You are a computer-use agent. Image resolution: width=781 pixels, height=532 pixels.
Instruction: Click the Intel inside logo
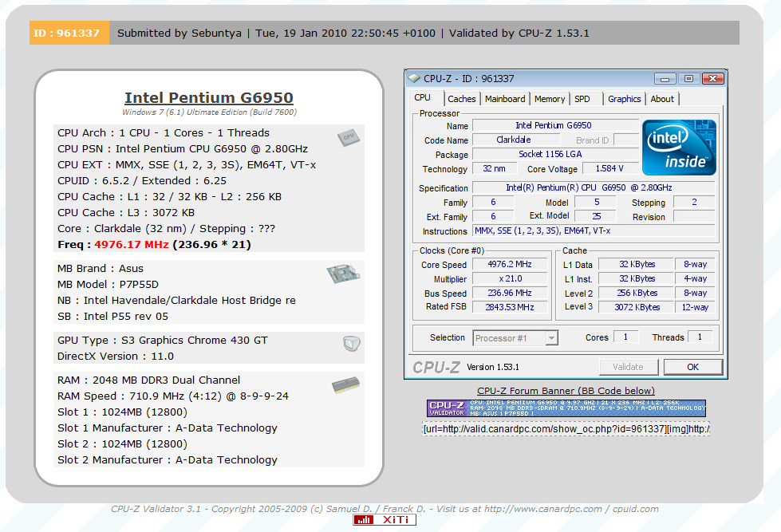pyautogui.click(x=679, y=148)
